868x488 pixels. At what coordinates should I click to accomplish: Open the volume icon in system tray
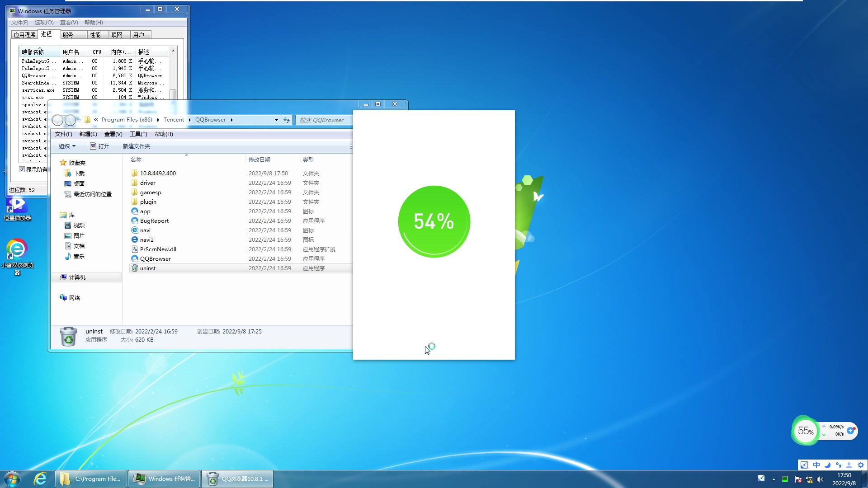pyautogui.click(x=820, y=480)
